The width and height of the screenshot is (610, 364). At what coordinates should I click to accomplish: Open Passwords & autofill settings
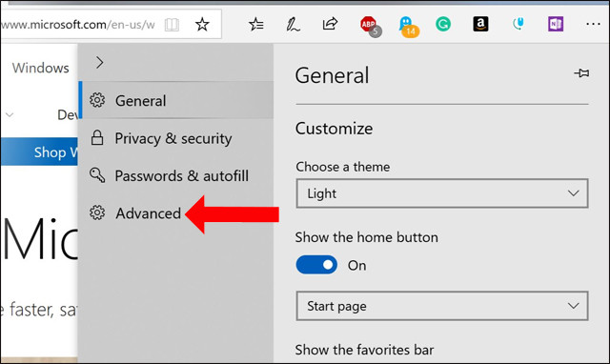coord(176,175)
